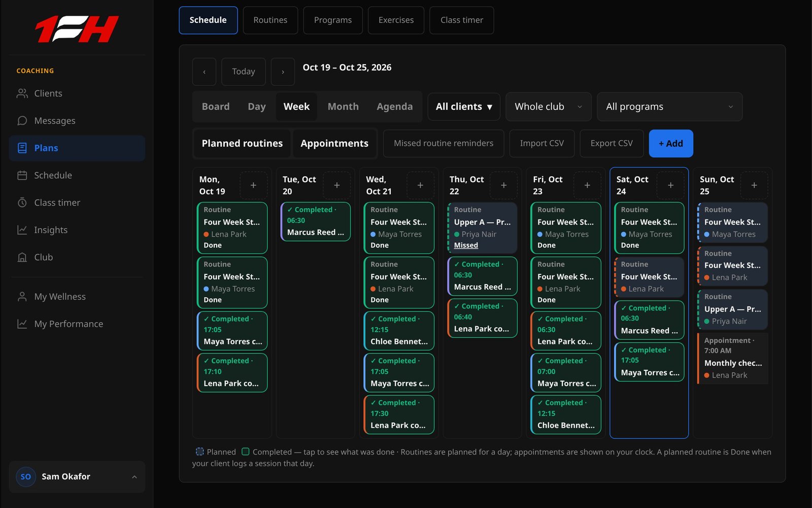
Task: Open Schedule calendar icon in sidebar
Action: point(22,175)
